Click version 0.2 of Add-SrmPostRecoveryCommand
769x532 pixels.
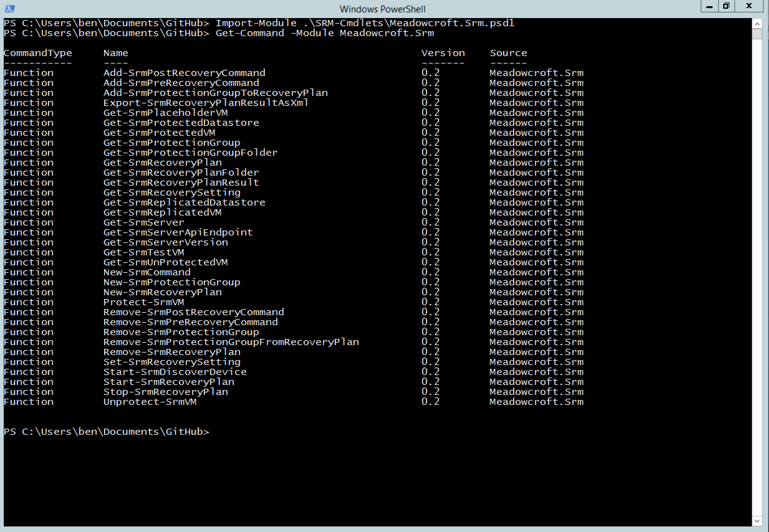point(430,73)
